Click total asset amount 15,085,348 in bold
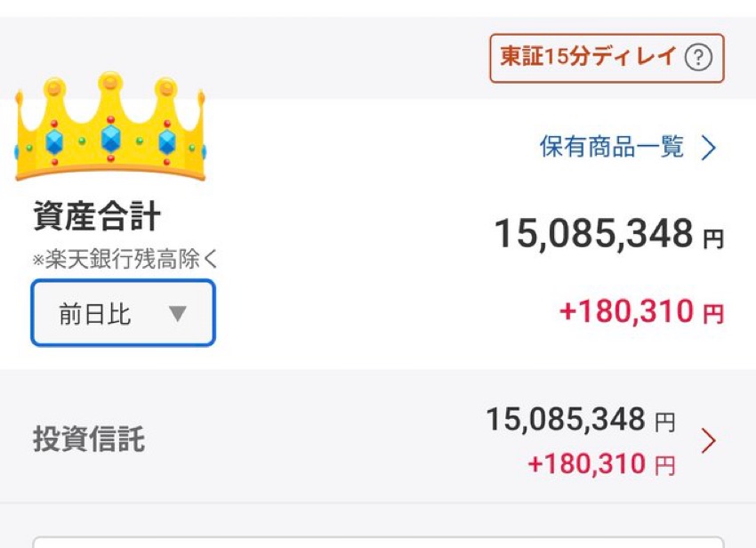 [x=593, y=234]
